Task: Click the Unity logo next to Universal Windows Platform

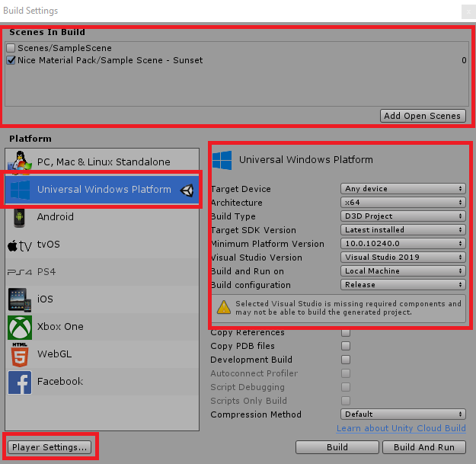Action: tap(187, 190)
